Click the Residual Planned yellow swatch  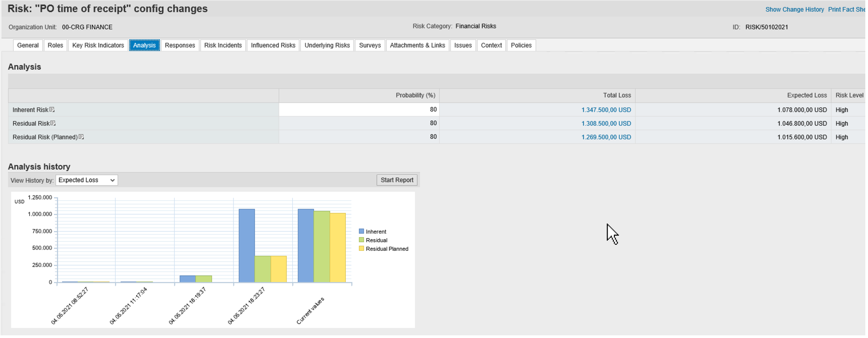click(361, 249)
